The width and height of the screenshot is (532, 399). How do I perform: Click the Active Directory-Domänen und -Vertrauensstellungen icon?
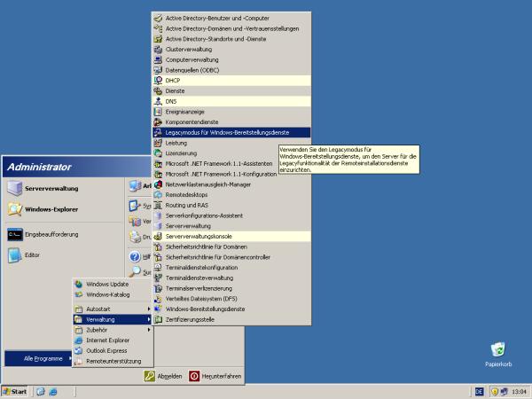158,28
